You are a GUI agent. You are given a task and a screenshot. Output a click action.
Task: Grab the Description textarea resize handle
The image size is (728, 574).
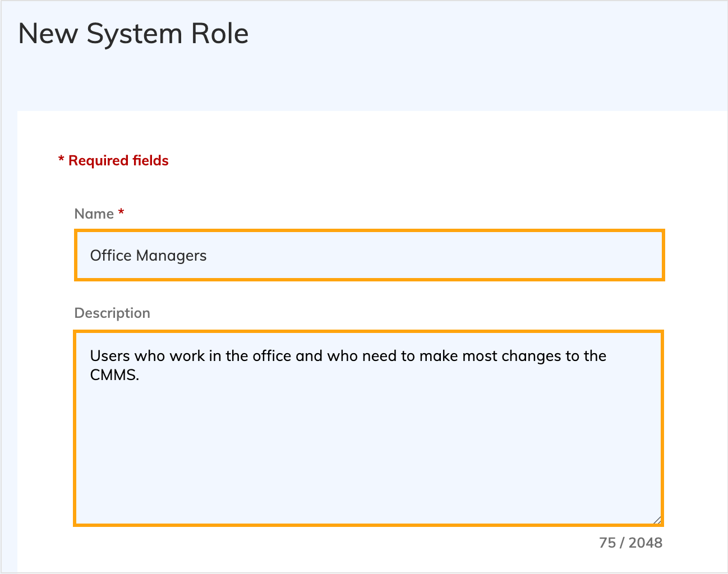pos(657,520)
